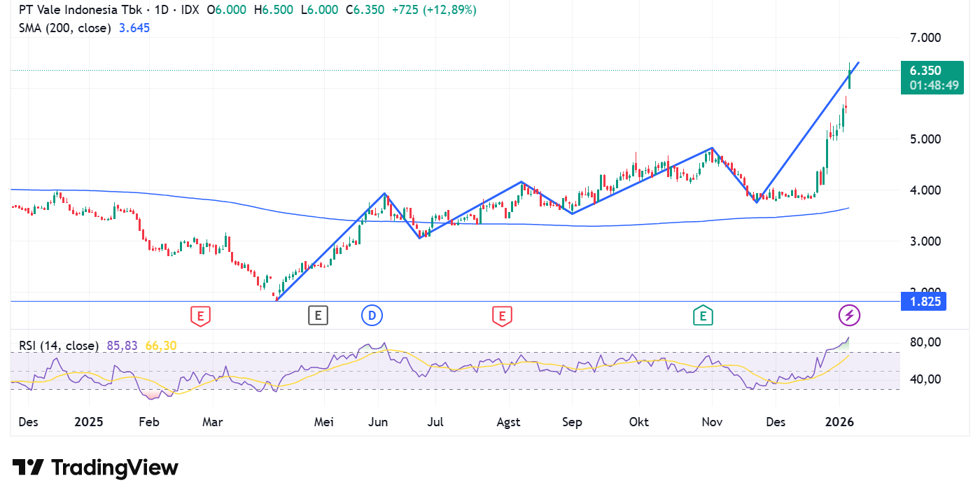Click the SMA value 3.645 in legend
Viewport: 980px width, 499px height.
(x=134, y=28)
